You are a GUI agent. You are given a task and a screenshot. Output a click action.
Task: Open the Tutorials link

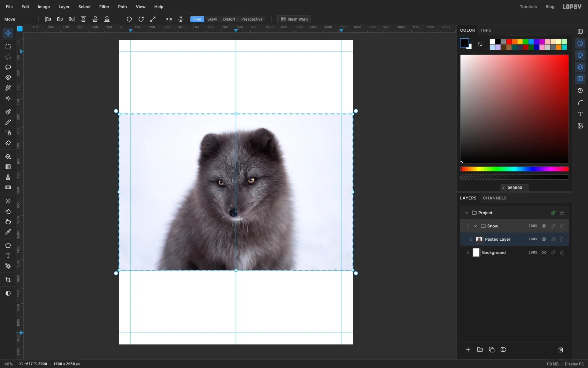[x=528, y=7]
